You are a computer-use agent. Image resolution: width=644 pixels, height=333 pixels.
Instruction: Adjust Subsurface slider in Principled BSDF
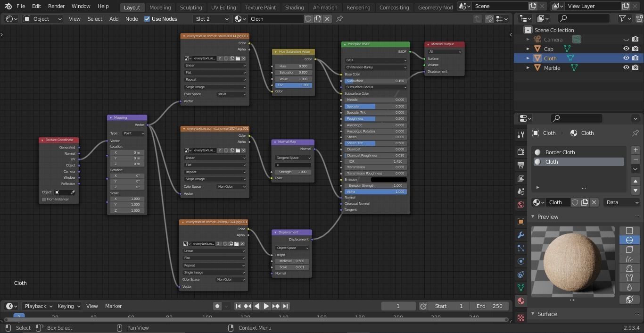[x=375, y=81]
